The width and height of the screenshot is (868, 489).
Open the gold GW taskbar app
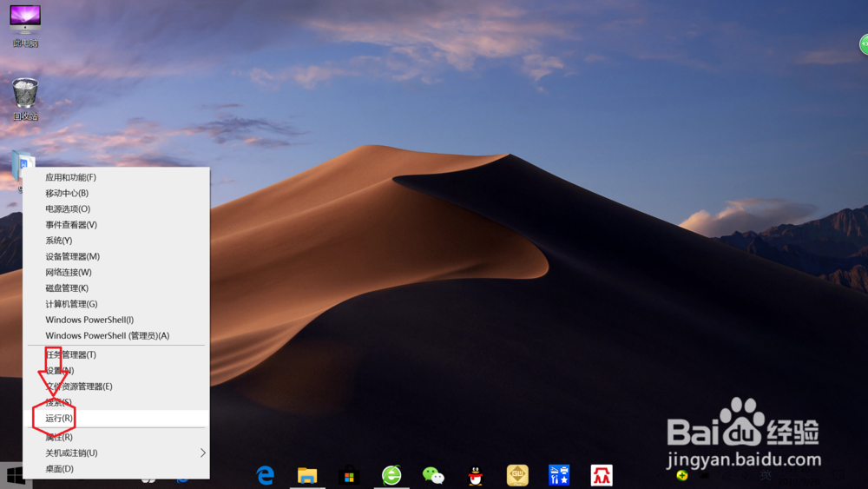click(x=517, y=475)
